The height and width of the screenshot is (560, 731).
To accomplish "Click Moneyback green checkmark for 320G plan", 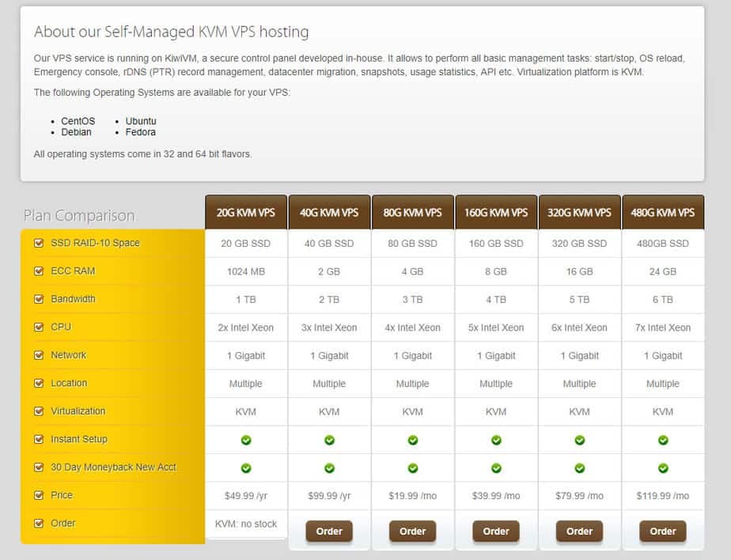I will (579, 468).
